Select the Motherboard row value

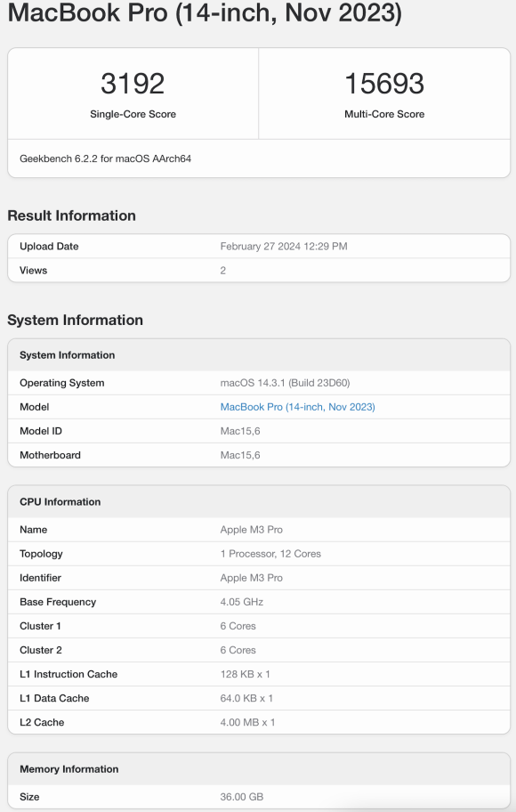(240, 455)
